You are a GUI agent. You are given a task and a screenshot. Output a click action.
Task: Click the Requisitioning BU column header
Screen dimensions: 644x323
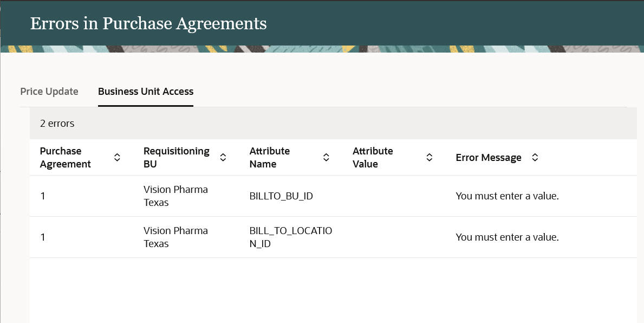coord(176,158)
